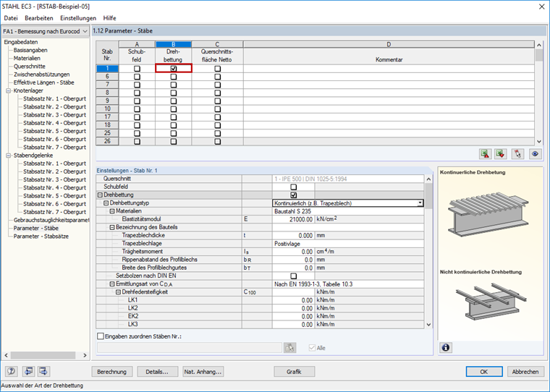Click the Kontinuierliche Drehbettung illustration
The image size is (550, 392).
(488, 214)
